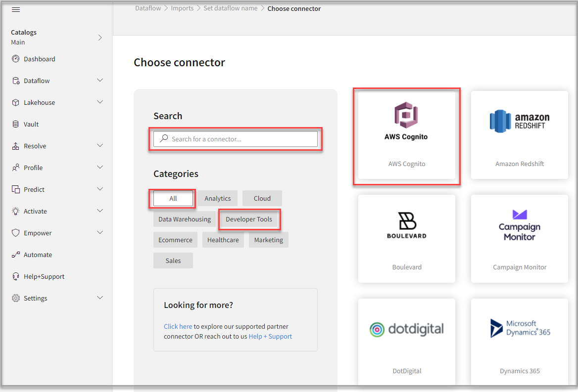Expand the Catalogs Main panel
This screenshot has width=578, height=392.
coord(100,37)
